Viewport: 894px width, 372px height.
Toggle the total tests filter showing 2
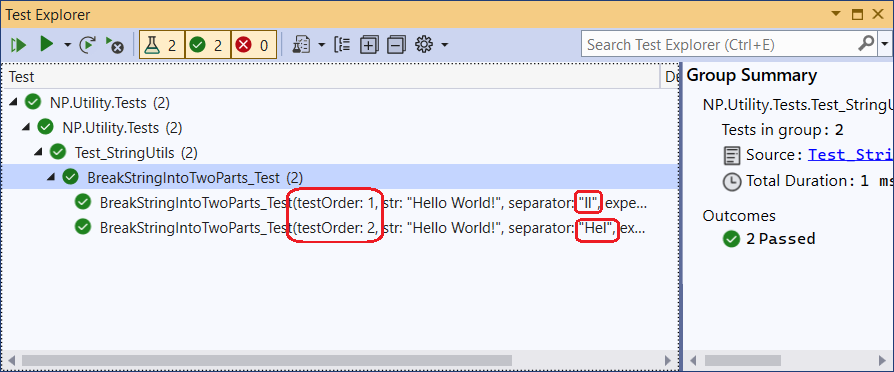(162, 45)
